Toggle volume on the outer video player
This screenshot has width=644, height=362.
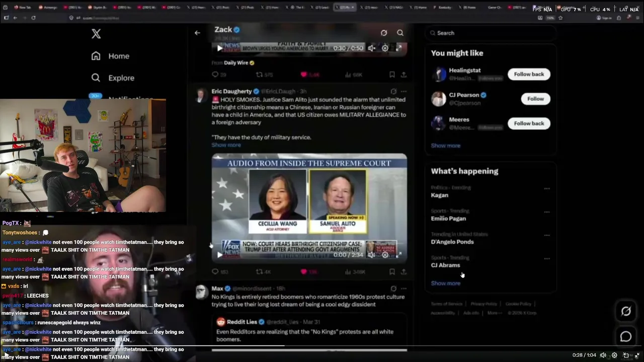[603, 355]
